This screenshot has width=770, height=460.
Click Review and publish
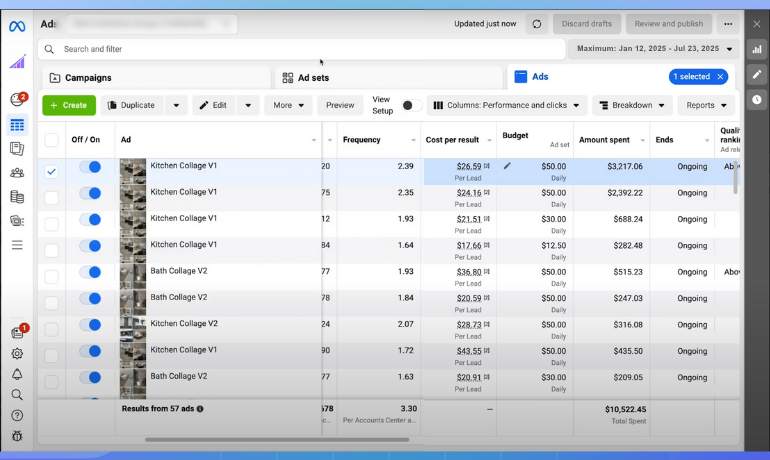(669, 24)
